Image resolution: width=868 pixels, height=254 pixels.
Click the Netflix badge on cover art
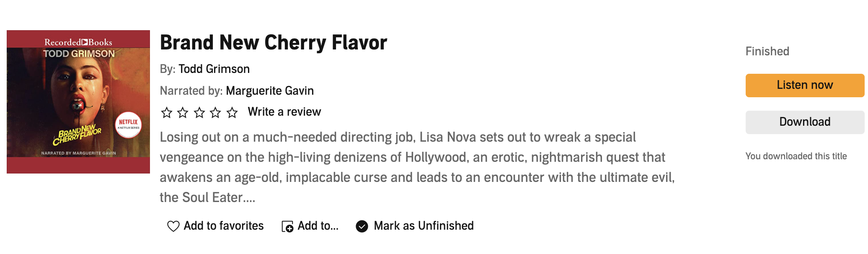128,124
